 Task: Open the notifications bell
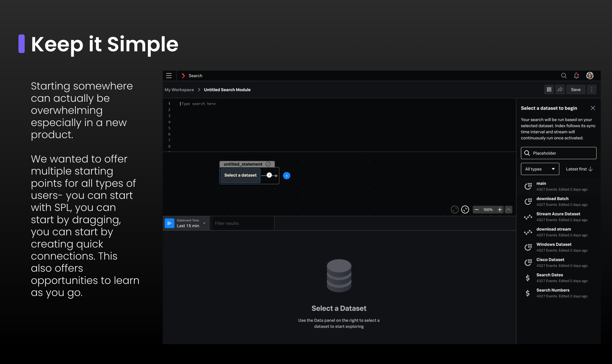(x=576, y=76)
